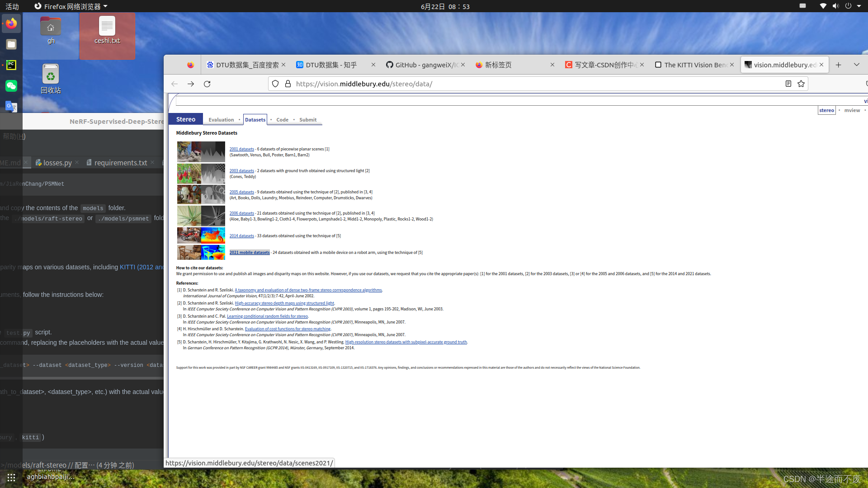Expand the system status menu arrow
Screen dimensions: 868x488
click(859, 6)
